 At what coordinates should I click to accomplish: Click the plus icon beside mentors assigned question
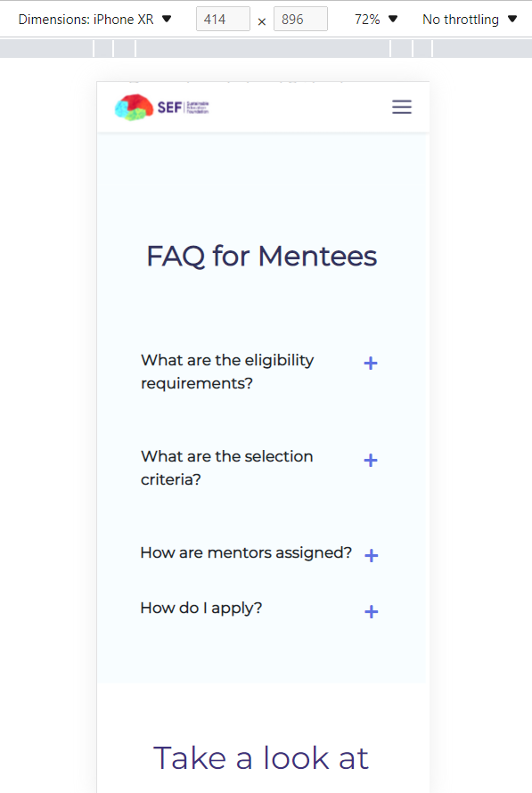click(371, 554)
